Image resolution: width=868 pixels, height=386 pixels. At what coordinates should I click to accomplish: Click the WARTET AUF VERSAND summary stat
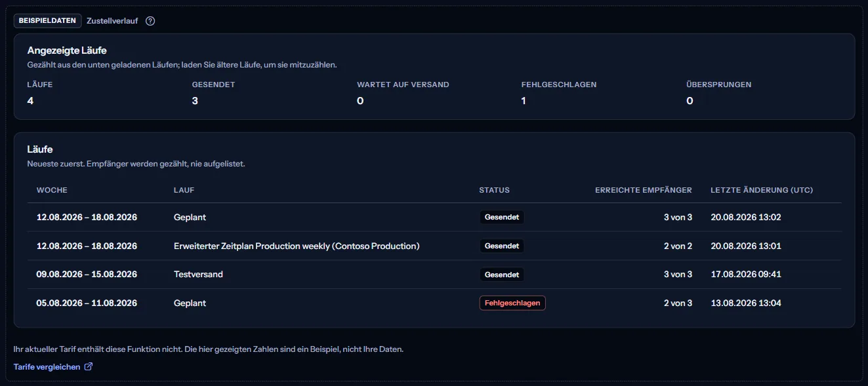pyautogui.click(x=403, y=93)
